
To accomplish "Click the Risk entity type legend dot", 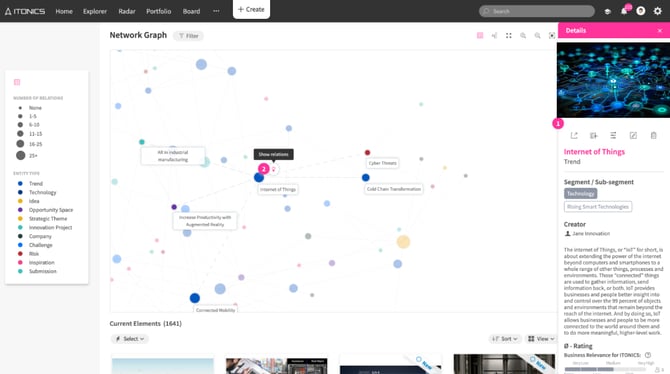I will pos(20,253).
